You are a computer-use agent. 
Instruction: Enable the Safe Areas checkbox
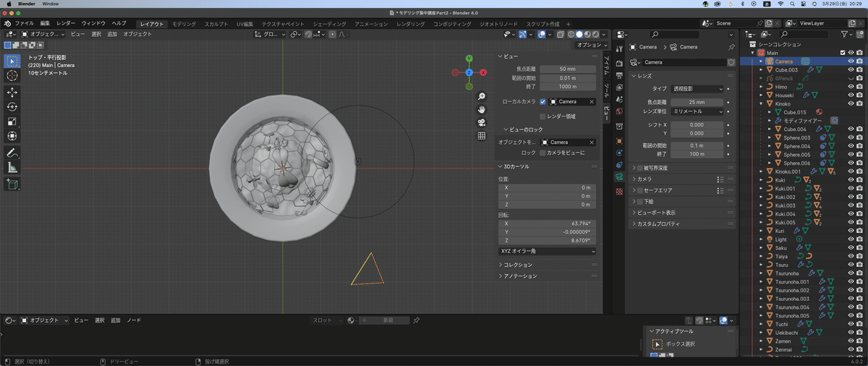tap(639, 190)
